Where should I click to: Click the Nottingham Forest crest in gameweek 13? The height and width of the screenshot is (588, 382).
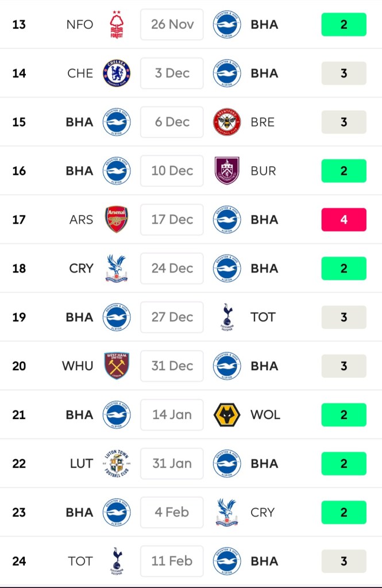117,25
